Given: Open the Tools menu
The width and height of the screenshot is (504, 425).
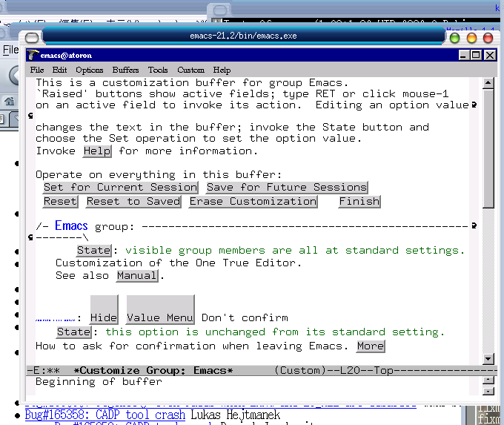Looking at the screenshot, I should [x=158, y=70].
